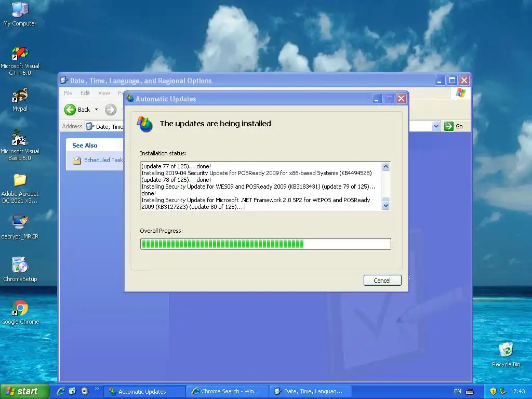Close Date, Time, Language window

tap(464, 81)
